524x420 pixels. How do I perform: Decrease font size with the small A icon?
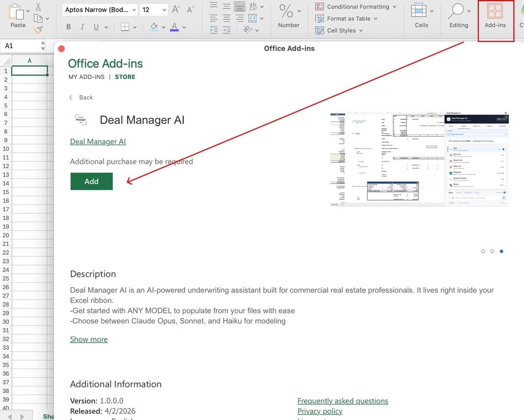(191, 9)
